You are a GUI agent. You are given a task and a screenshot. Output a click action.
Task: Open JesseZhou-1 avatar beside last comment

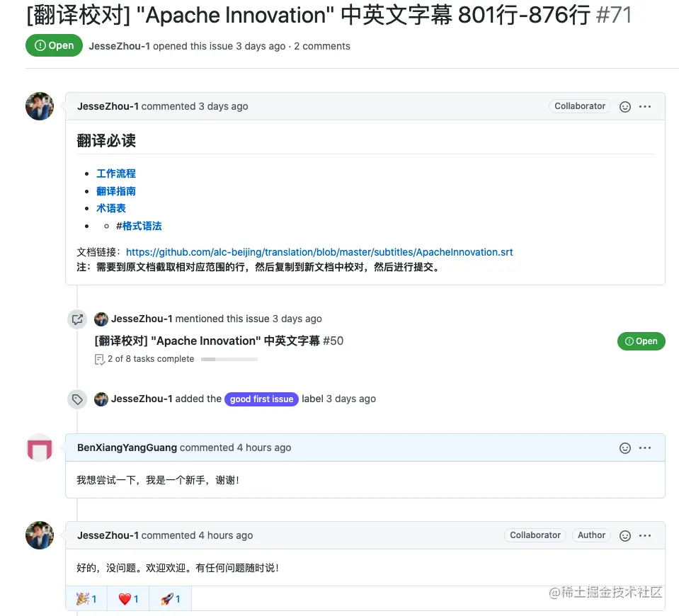40,535
